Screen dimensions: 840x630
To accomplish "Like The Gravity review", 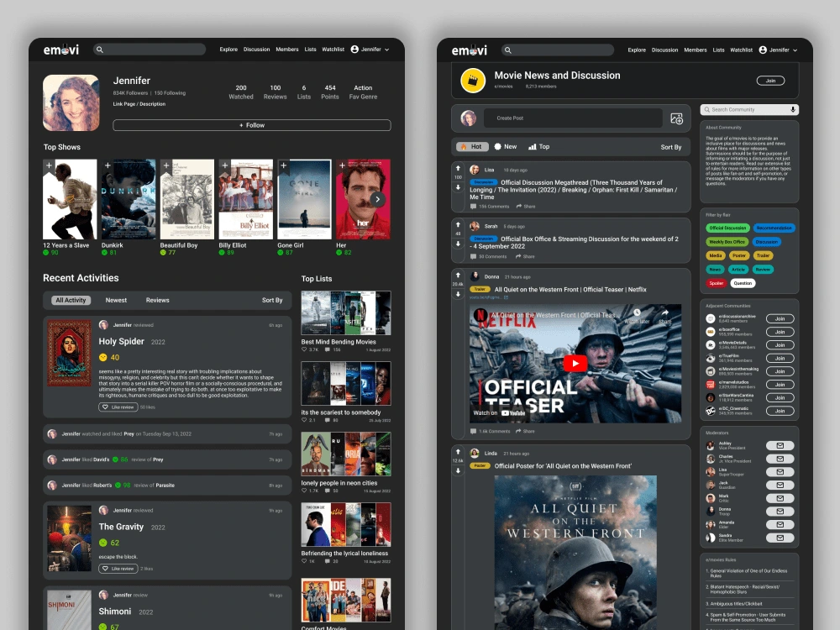I will 118,569.
